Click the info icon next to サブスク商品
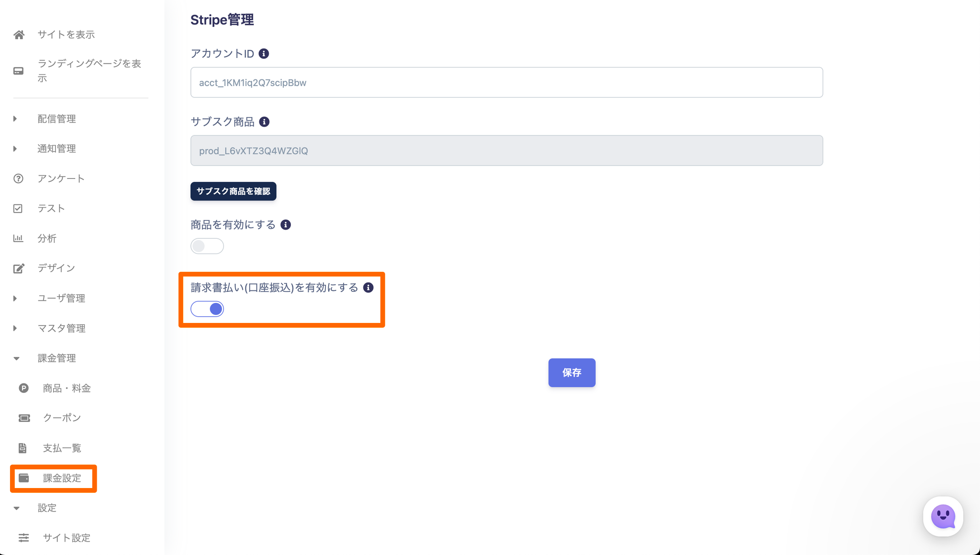This screenshot has height=555, width=980. [264, 122]
